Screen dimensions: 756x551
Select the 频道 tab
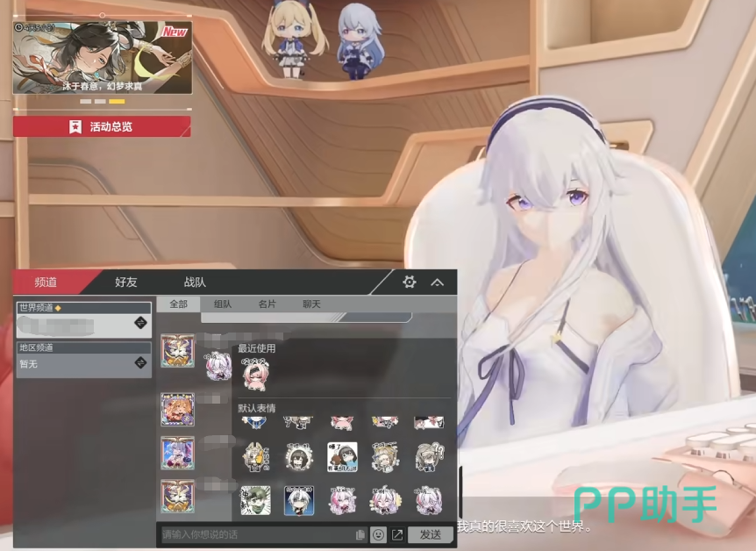(46, 283)
